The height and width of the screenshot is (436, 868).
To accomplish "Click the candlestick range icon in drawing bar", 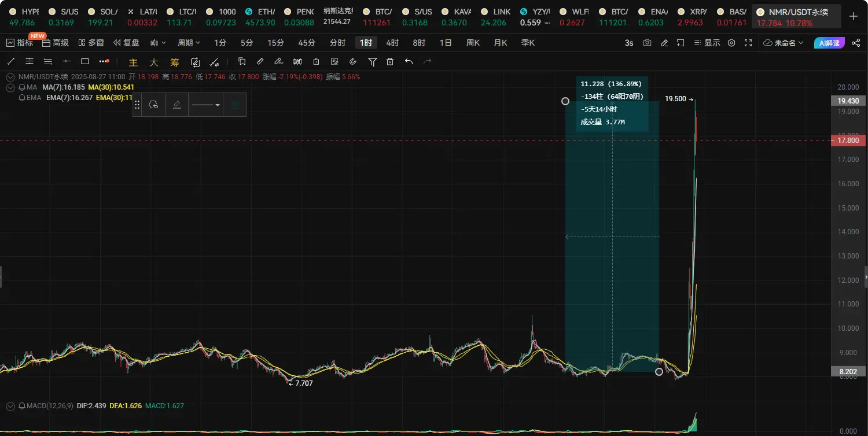I will 297,61.
